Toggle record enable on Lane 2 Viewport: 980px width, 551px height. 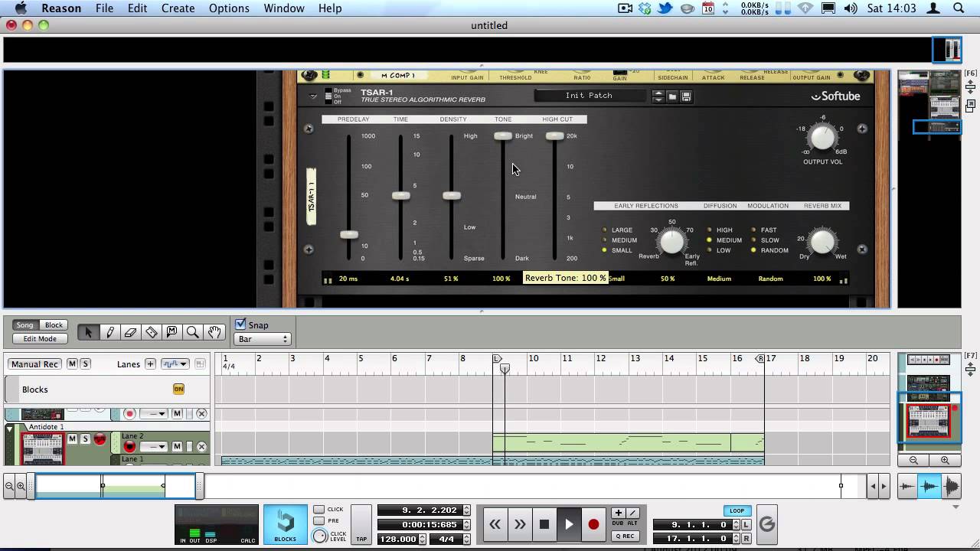pyautogui.click(x=129, y=446)
